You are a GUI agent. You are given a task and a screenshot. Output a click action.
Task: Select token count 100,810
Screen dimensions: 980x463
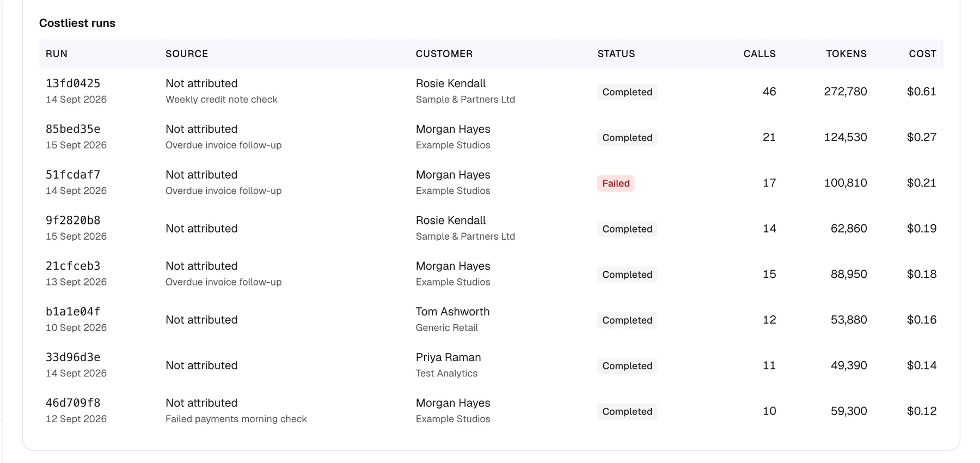tap(846, 183)
